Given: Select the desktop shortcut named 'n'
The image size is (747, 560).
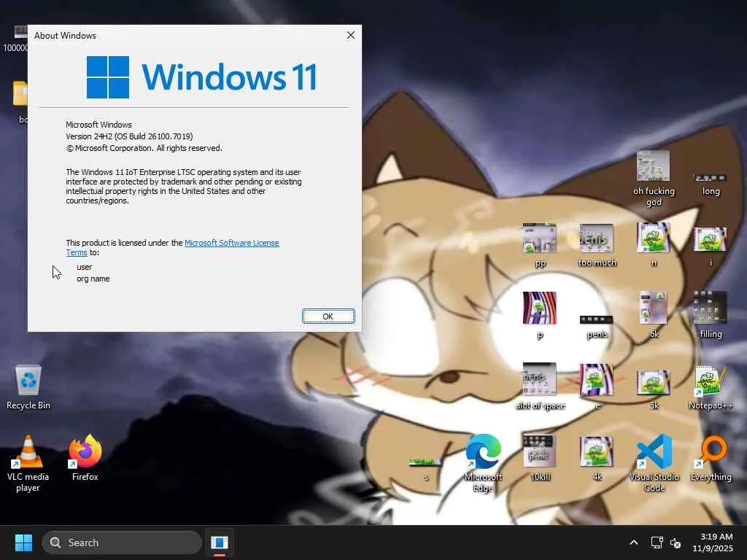Looking at the screenshot, I should click(654, 245).
